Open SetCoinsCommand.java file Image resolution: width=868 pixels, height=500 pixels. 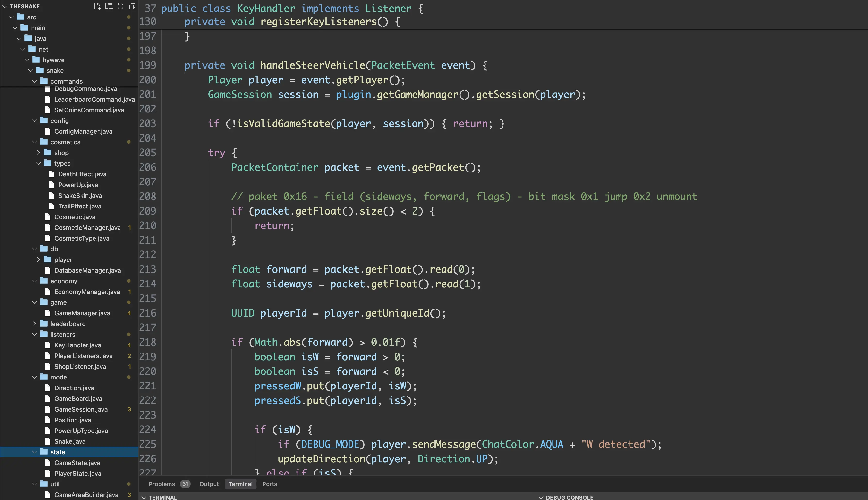(89, 110)
